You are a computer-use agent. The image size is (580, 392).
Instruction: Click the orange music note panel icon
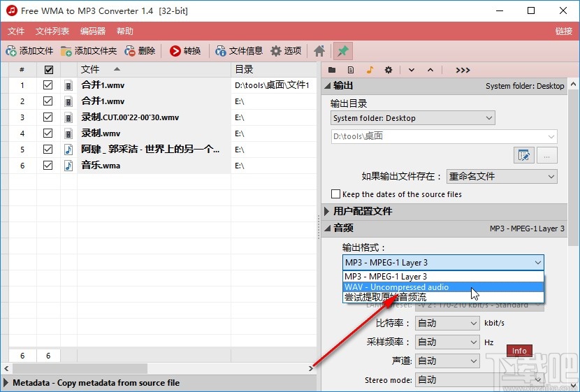[370, 70]
